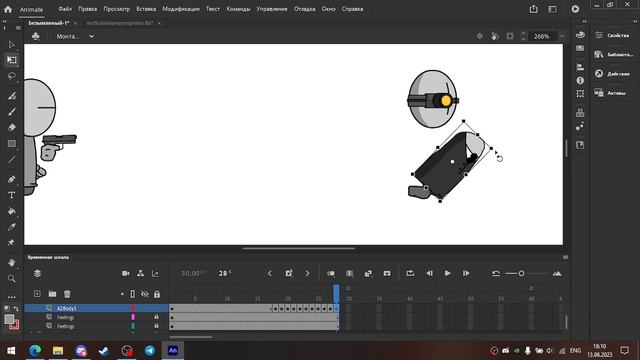Select the Zoom magnifier tool
The width and height of the screenshot is (640, 360).
tap(11, 278)
